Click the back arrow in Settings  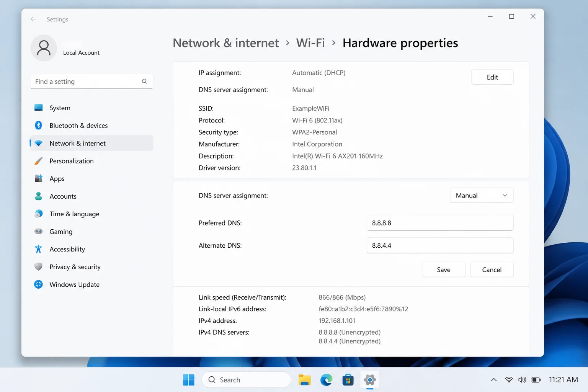(33, 19)
